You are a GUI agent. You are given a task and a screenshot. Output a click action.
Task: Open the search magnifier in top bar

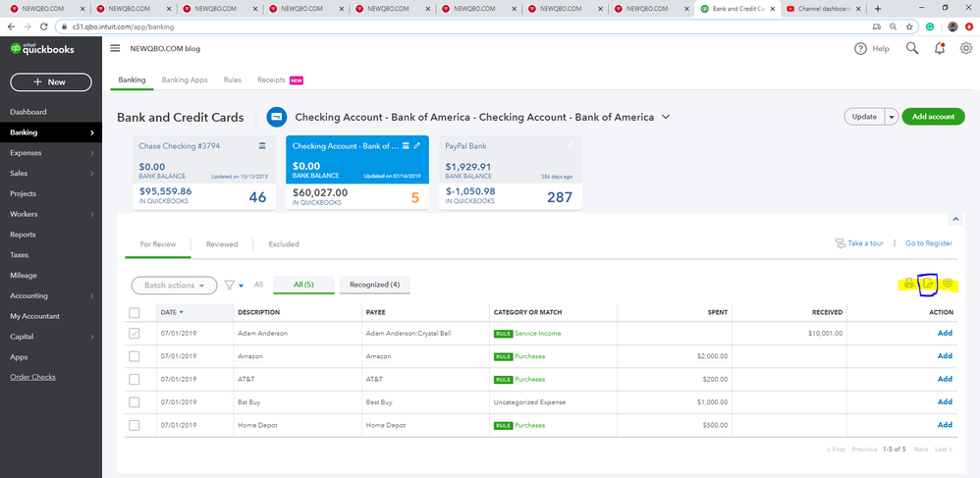pyautogui.click(x=912, y=48)
